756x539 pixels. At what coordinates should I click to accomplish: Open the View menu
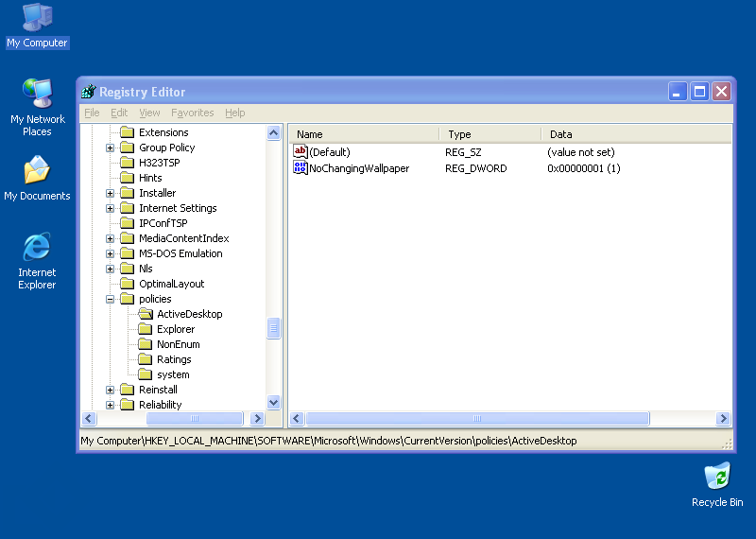149,113
